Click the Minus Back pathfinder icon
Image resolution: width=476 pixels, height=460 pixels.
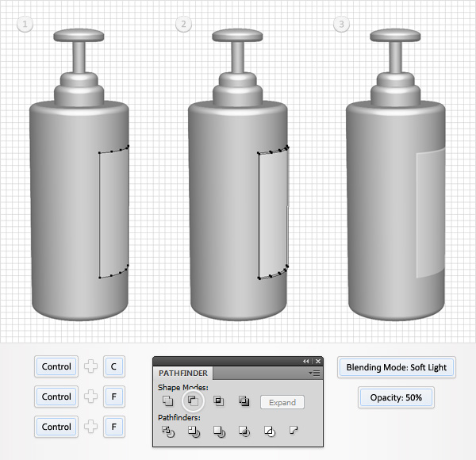294,431
